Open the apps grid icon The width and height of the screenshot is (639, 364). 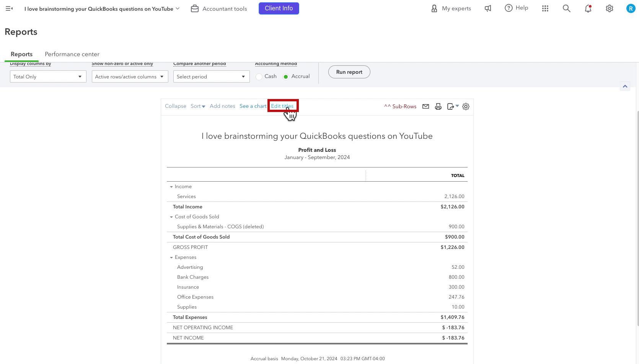[545, 8]
